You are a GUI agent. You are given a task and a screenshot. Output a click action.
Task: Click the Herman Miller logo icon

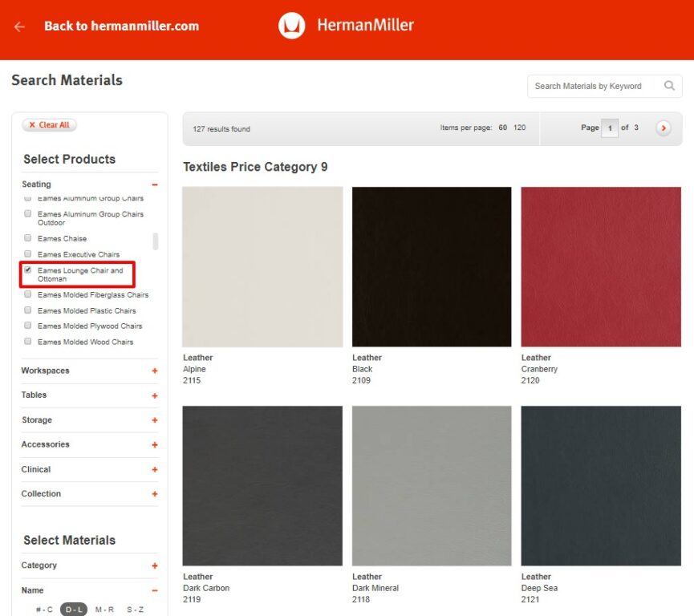click(292, 26)
